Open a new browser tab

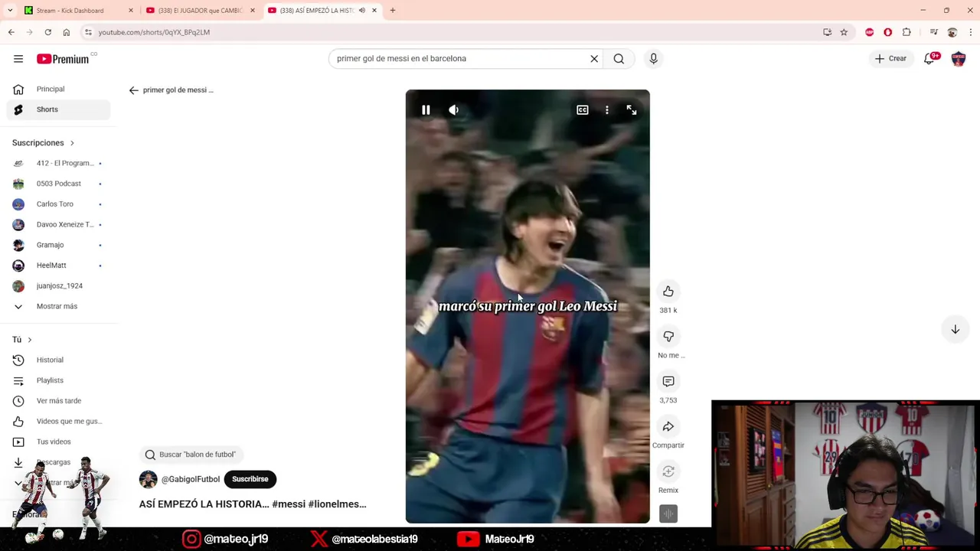(x=393, y=11)
